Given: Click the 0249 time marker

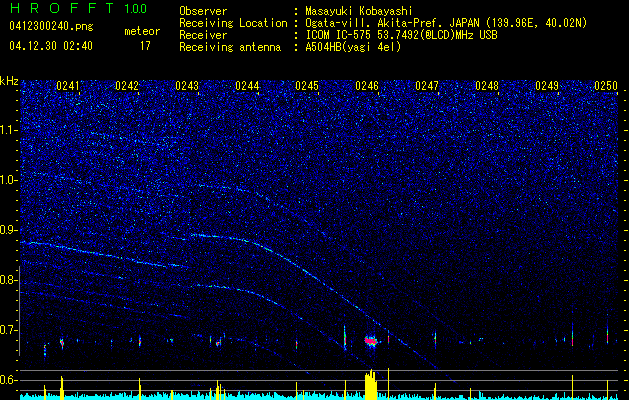Looking at the screenshot, I should pyautogui.click(x=547, y=86).
